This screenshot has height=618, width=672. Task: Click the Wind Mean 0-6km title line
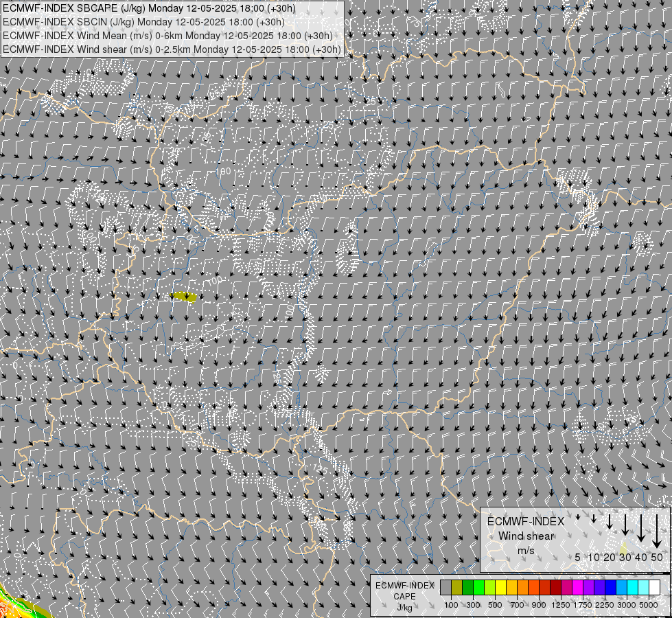coord(167,36)
